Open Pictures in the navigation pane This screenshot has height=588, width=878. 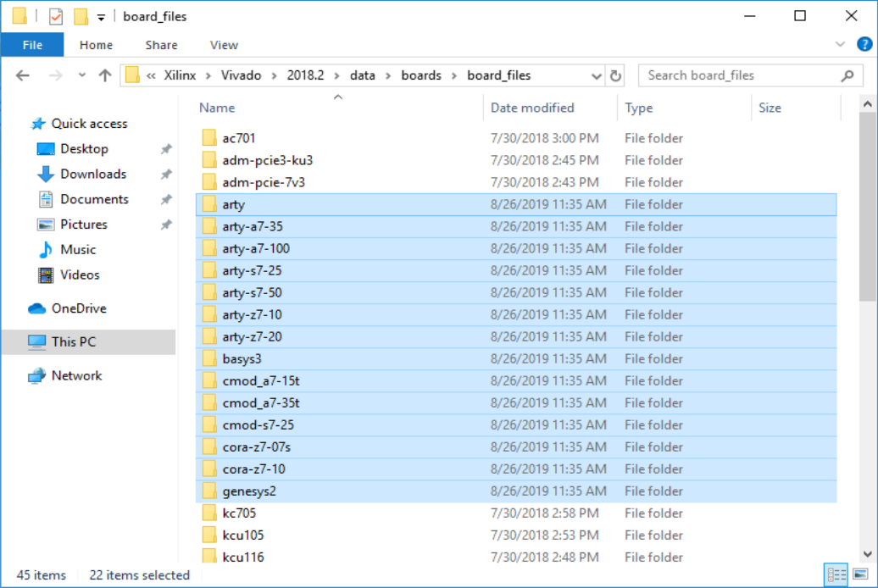(83, 225)
